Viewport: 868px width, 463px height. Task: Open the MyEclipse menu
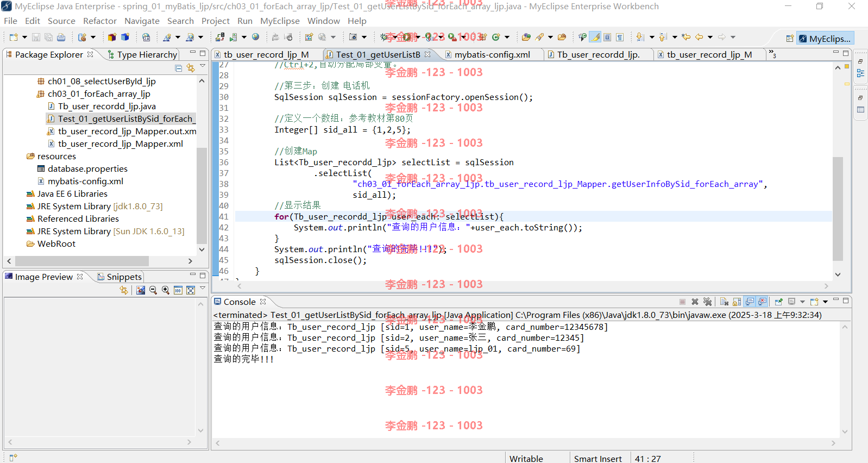click(x=280, y=21)
